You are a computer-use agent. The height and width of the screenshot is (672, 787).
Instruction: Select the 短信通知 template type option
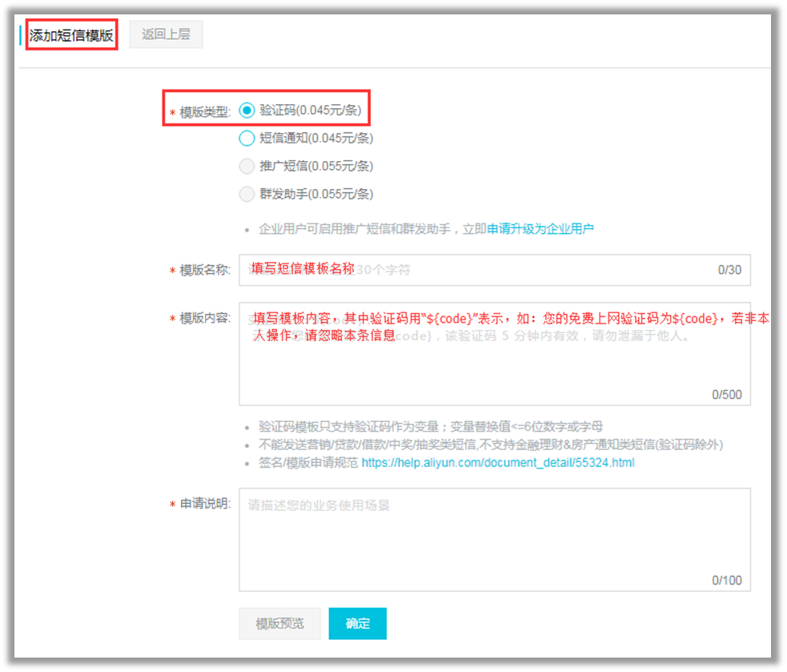247,138
